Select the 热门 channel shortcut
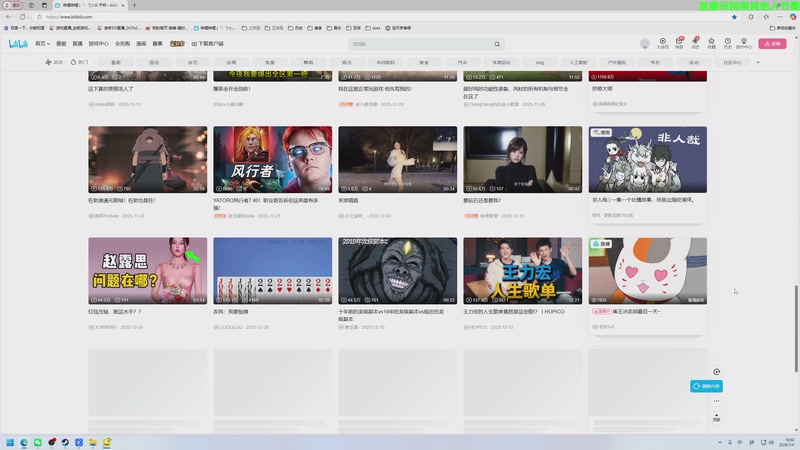Screen dimensions: 800x450 point(79,62)
